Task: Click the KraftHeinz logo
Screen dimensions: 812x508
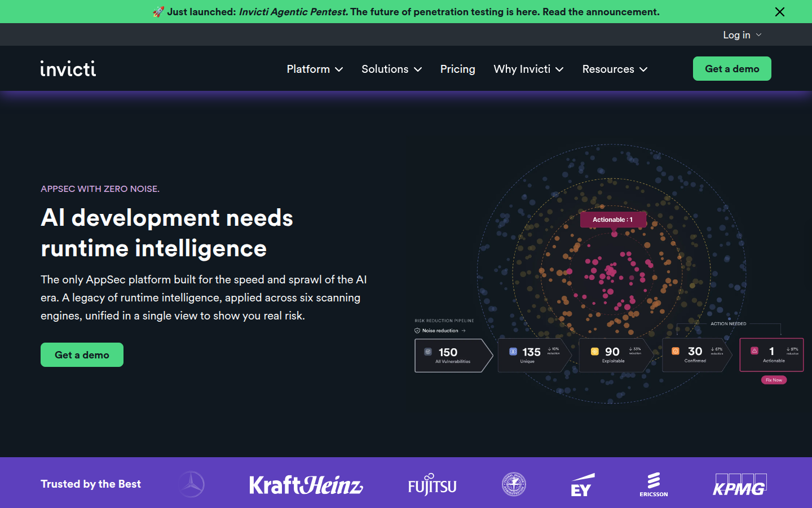Action: click(306, 485)
